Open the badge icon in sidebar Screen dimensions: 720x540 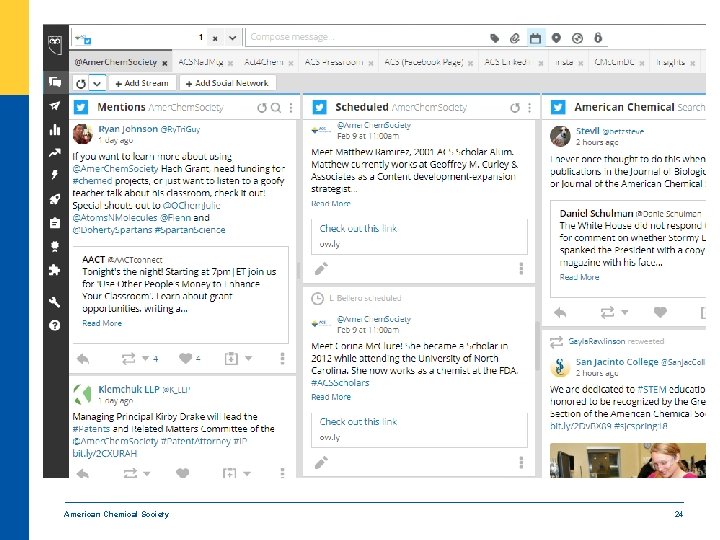(55, 247)
